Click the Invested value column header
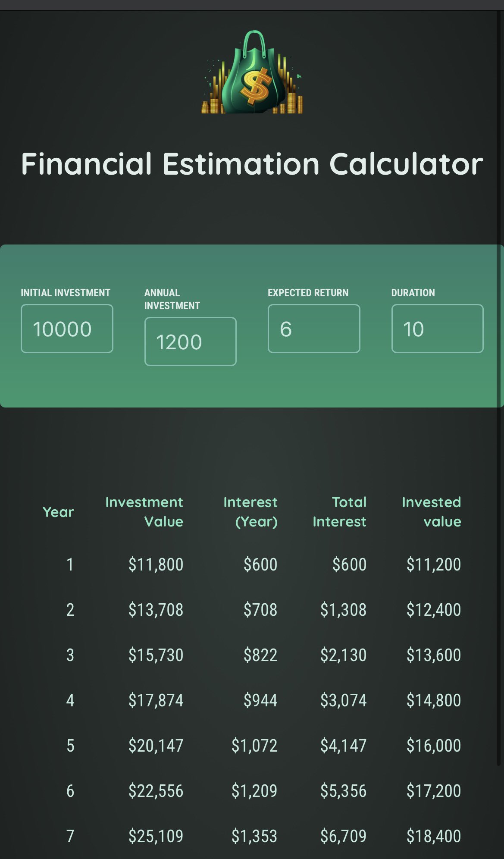 (432, 512)
